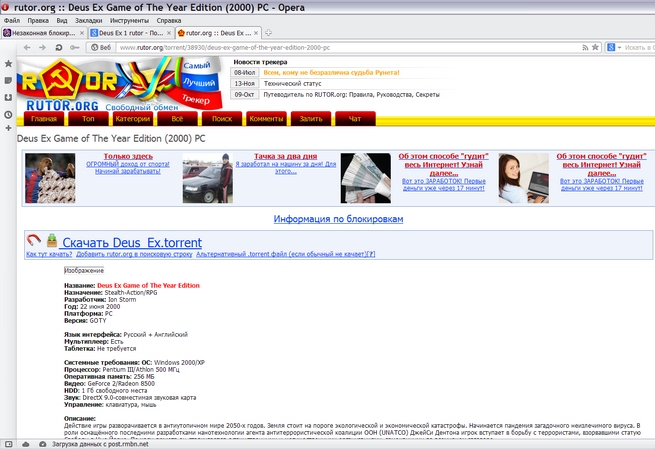Toggle panels icon in status bar
This screenshot has height=450, width=655.
[8, 444]
